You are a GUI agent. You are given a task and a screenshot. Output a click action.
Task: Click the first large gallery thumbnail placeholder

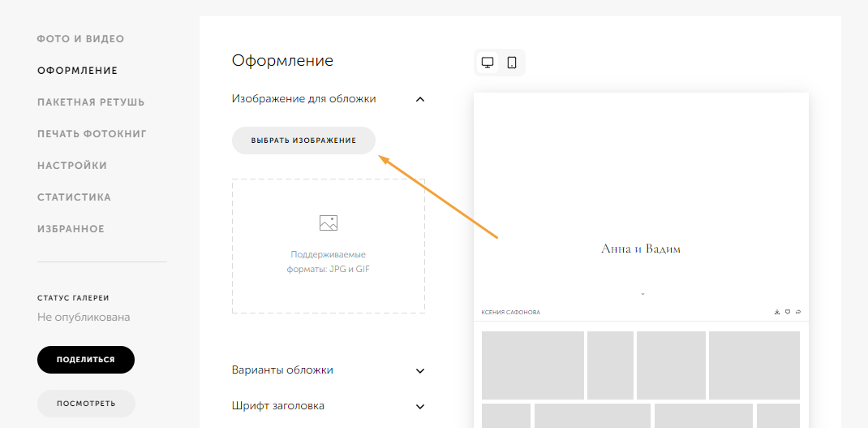coord(532,365)
